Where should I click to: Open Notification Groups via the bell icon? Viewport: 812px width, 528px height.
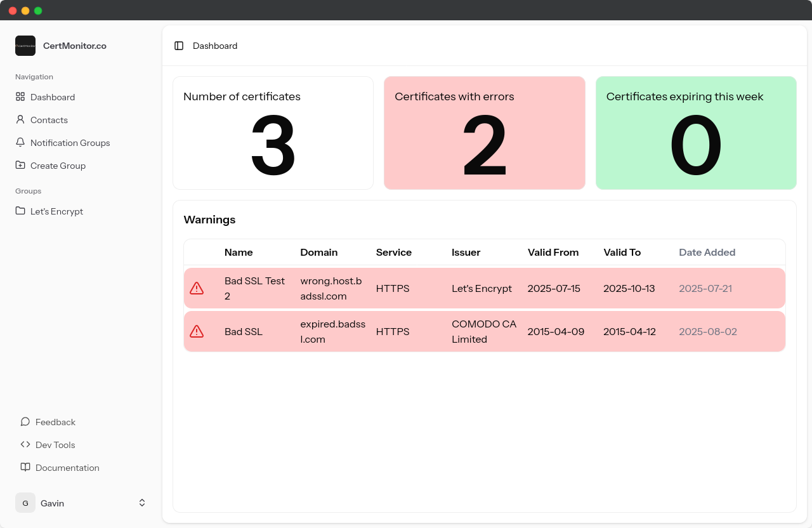pyautogui.click(x=20, y=142)
